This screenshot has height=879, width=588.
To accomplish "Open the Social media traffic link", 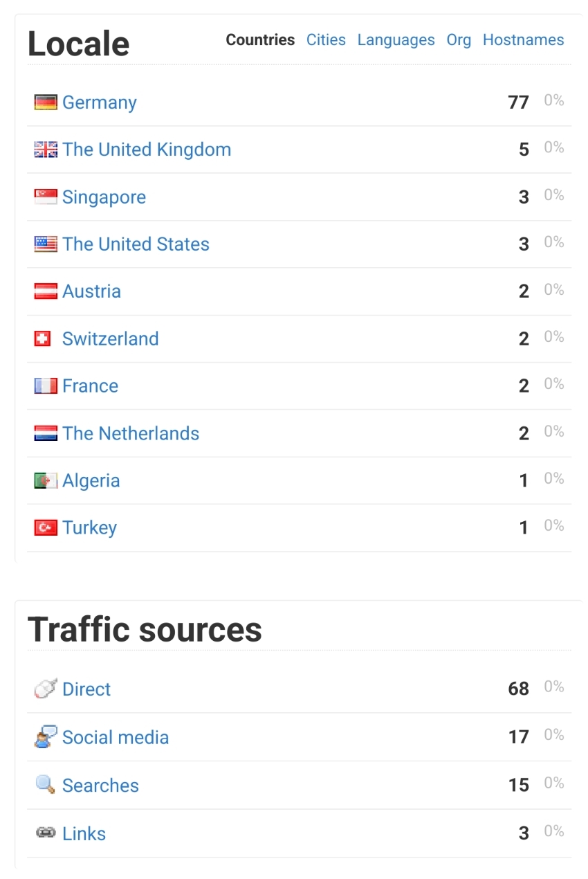I will [116, 737].
